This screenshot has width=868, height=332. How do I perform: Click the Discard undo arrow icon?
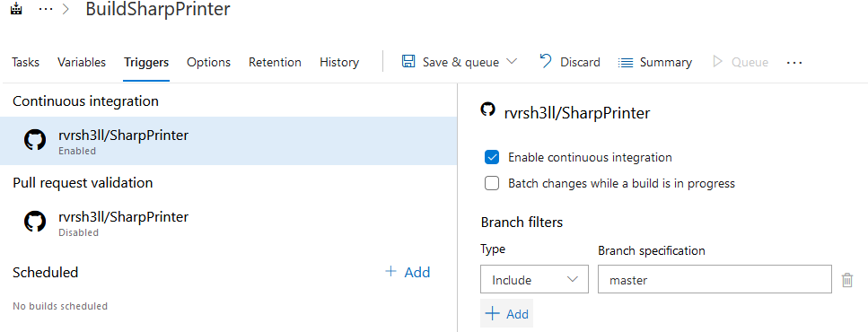(546, 61)
